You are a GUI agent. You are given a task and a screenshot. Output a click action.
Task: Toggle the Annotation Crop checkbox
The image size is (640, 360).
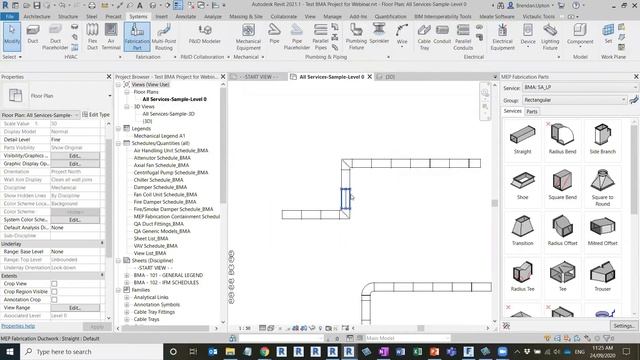click(54, 300)
